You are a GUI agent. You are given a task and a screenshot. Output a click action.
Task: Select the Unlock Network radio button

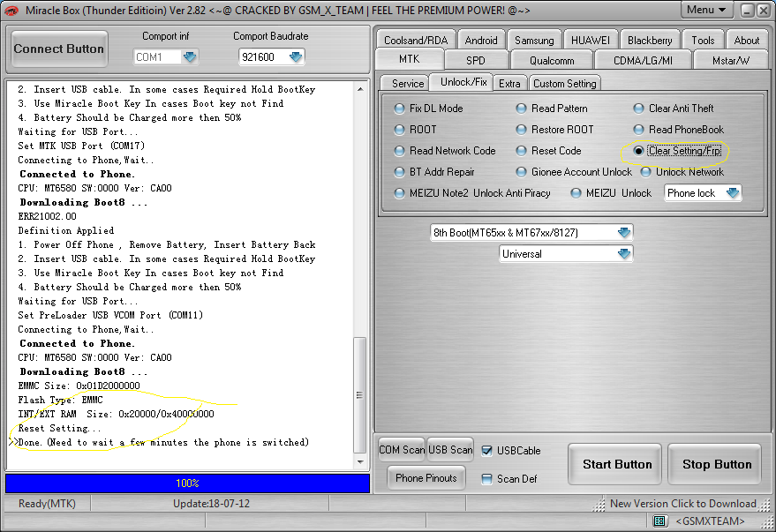(646, 172)
